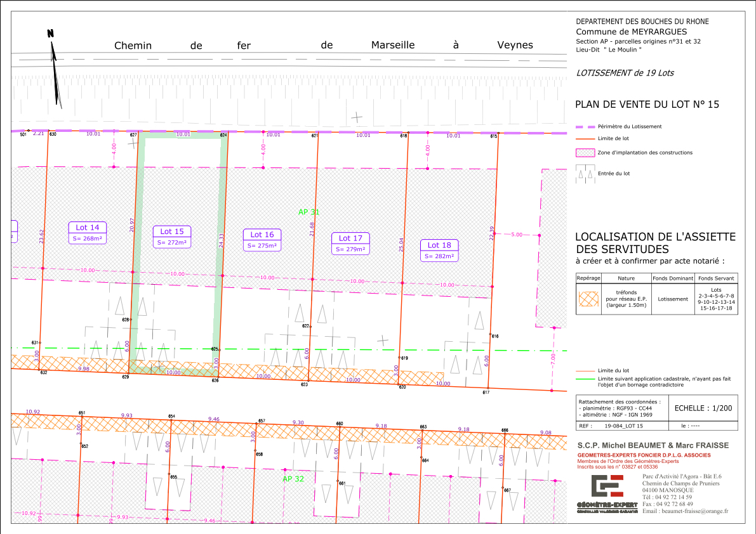Click the dimension 7.00 near right edge
The image size is (756, 534).
pyautogui.click(x=553, y=359)
